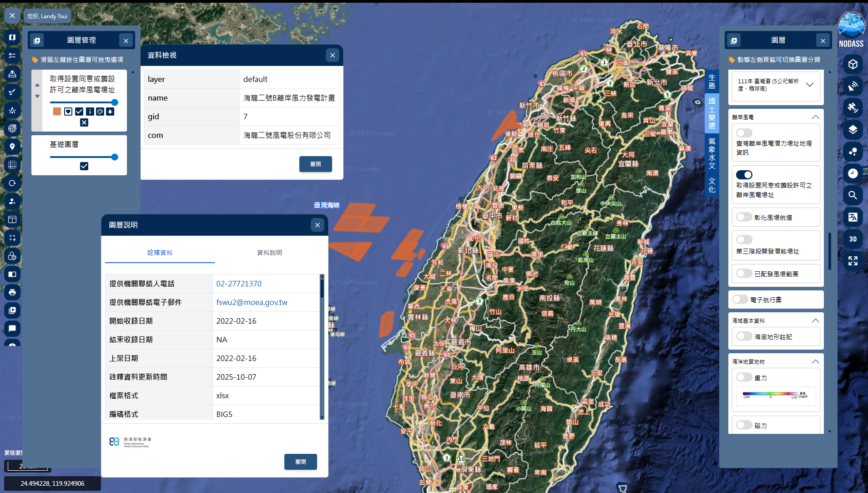Turn on the 電子航行圖 toggle
This screenshot has height=493, width=868.
tap(740, 300)
